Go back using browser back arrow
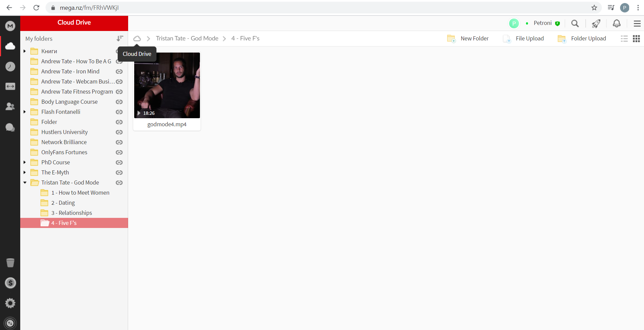Viewport: 644px width, 330px height. [x=9, y=7]
